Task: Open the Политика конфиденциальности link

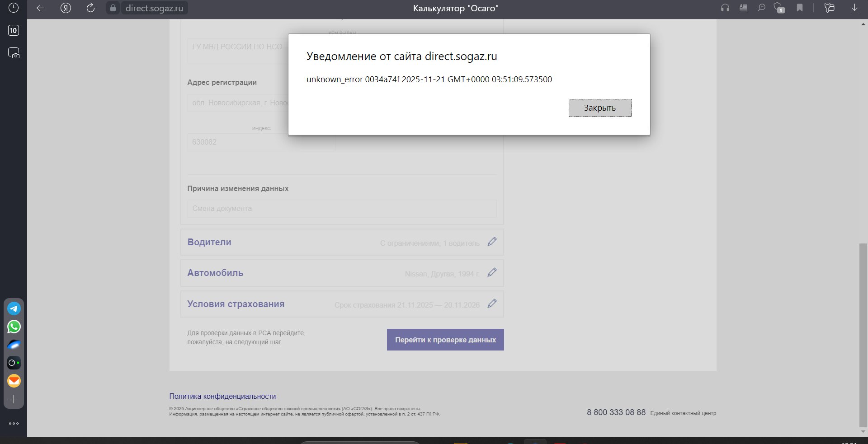Action: point(222,396)
